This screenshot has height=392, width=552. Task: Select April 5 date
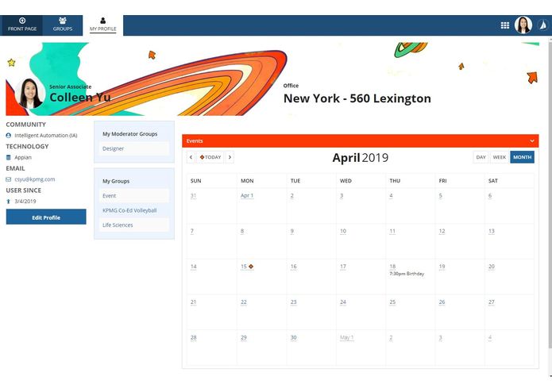pyautogui.click(x=440, y=195)
